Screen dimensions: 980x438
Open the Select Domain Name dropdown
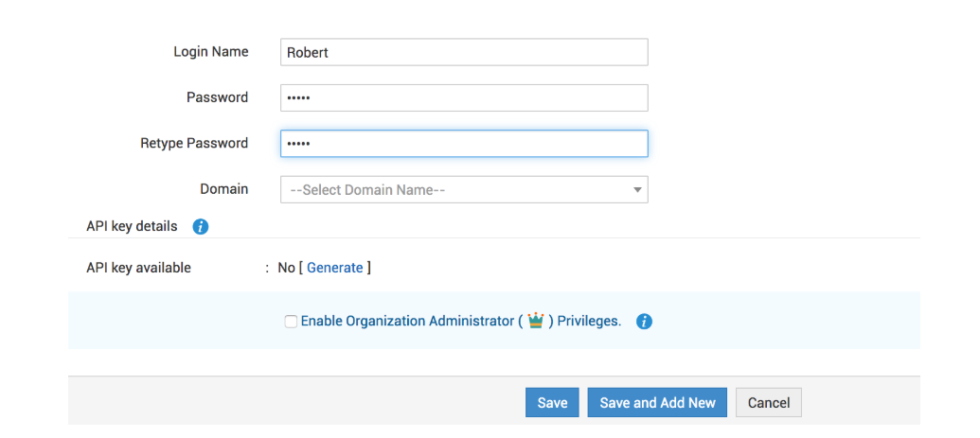pyautogui.click(x=464, y=189)
